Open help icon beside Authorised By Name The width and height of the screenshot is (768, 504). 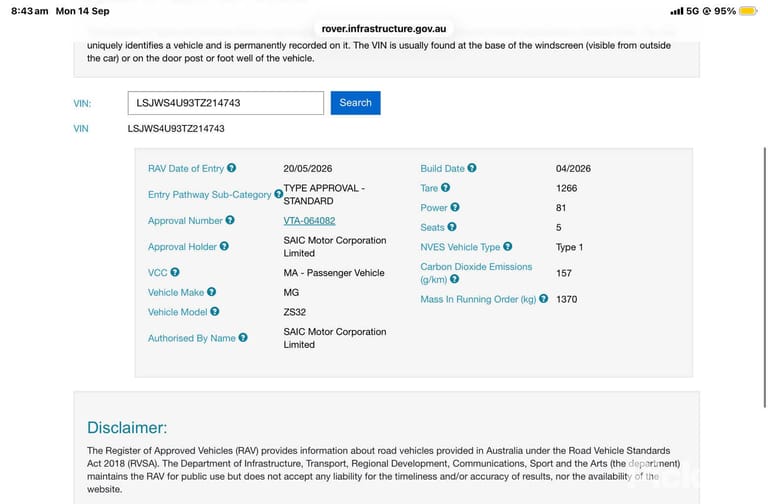243,337
